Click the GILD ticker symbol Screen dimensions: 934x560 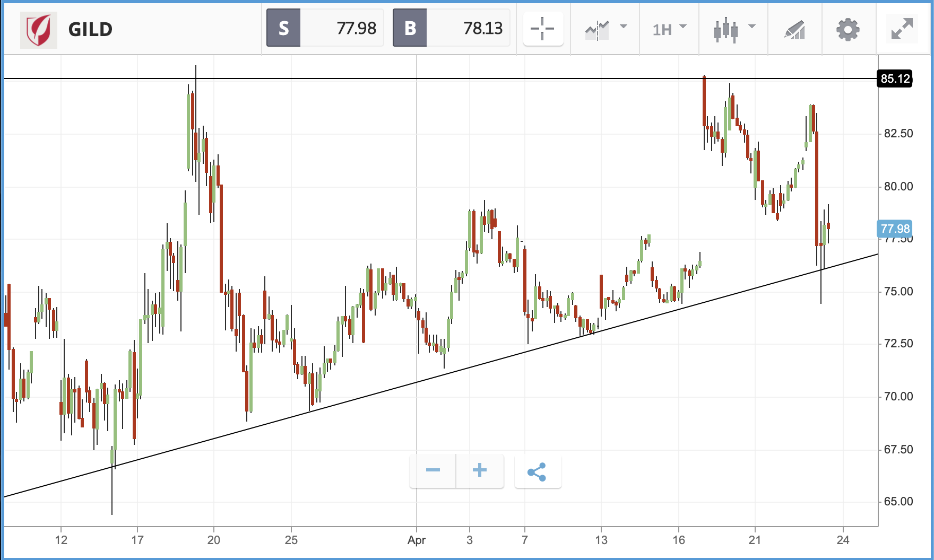coord(90,29)
